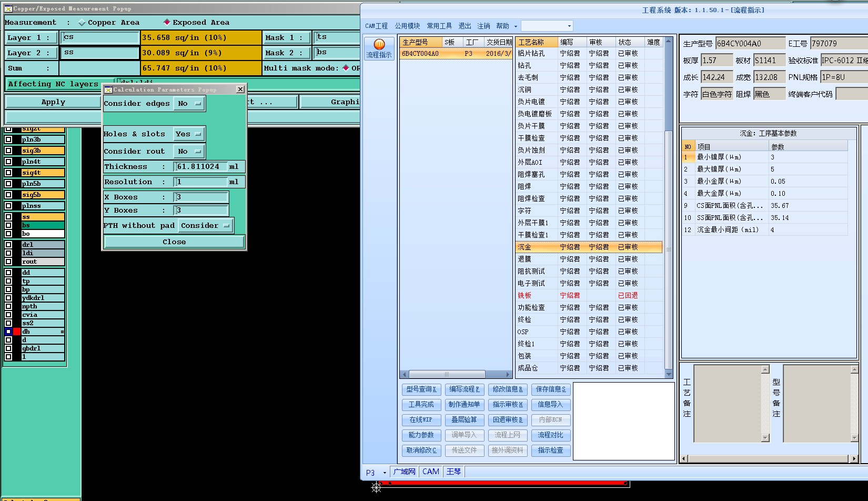The height and width of the screenshot is (501, 868).
Task: Click the Layer 1 cs input field
Action: [x=100, y=37]
